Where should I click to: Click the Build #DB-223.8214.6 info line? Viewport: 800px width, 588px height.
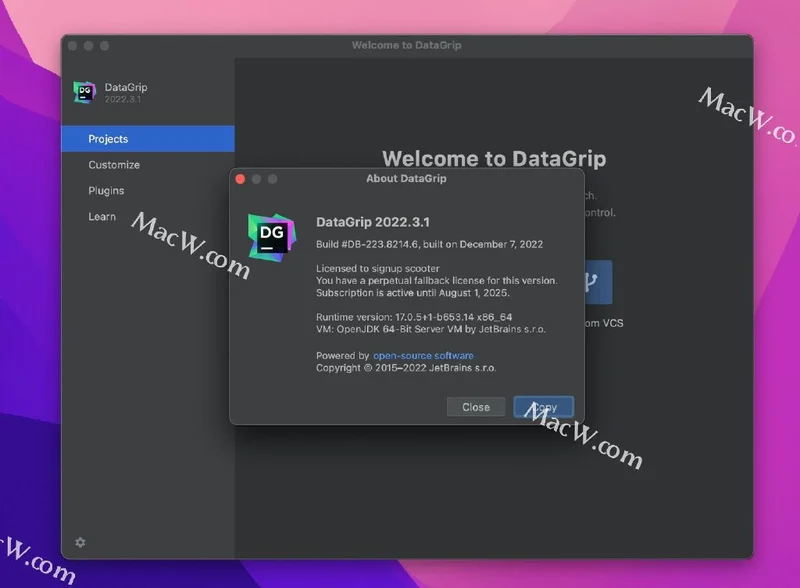click(429, 245)
